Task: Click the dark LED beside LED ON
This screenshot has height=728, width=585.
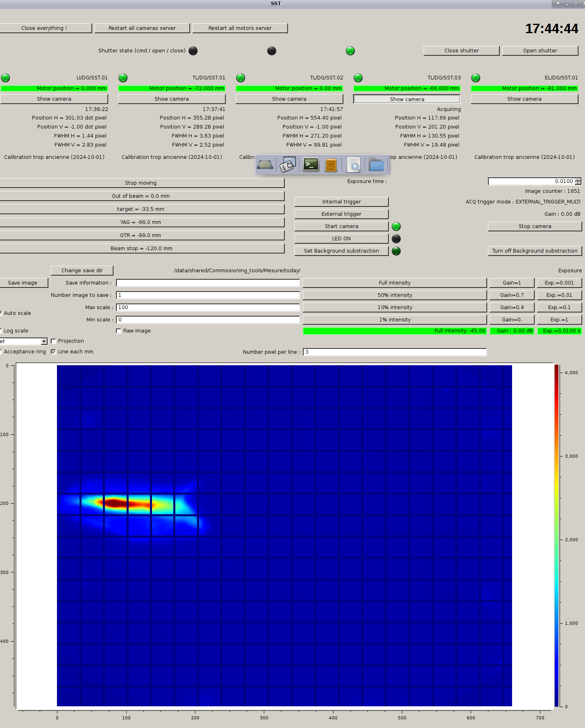Action: (396, 239)
